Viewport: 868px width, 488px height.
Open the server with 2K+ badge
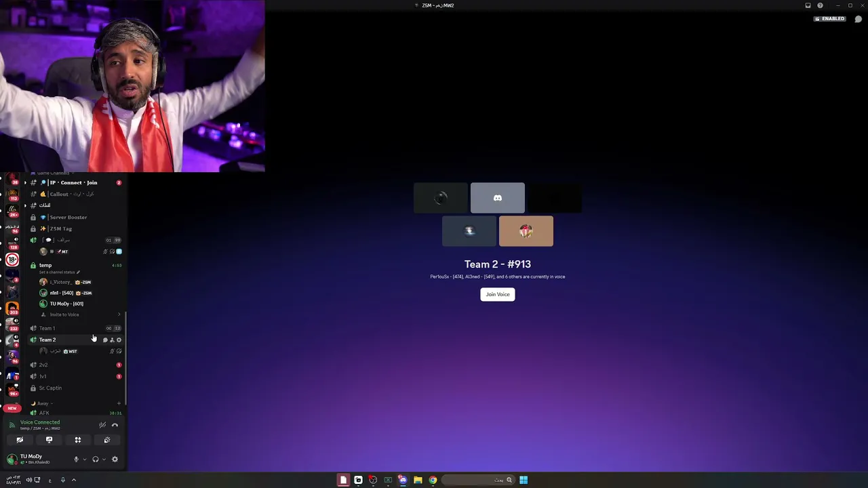coord(12,211)
